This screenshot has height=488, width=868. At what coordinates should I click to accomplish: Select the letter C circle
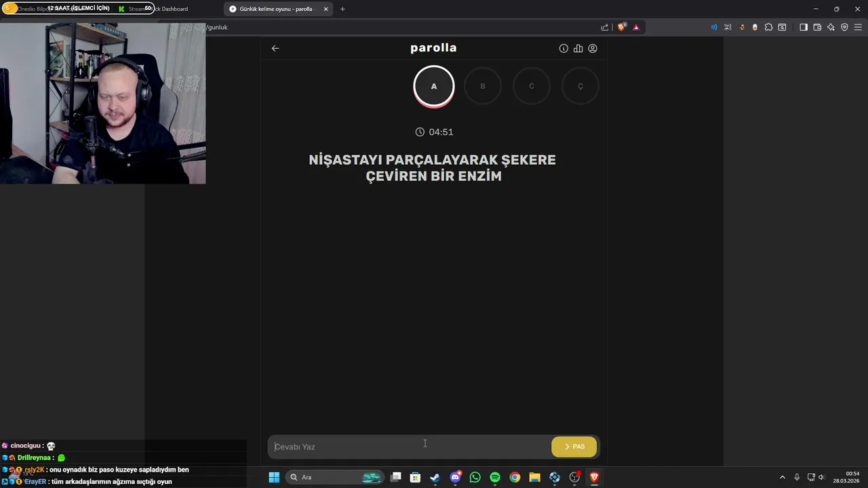click(x=532, y=86)
